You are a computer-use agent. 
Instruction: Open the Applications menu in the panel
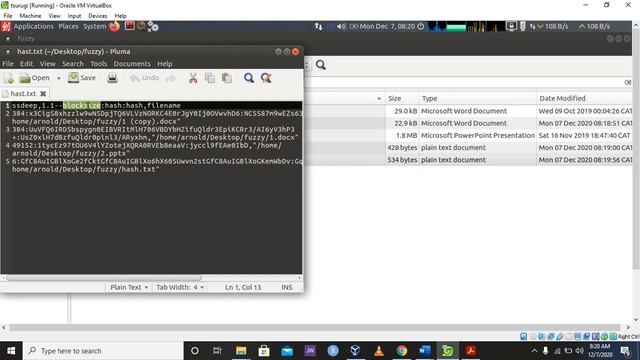(x=33, y=26)
